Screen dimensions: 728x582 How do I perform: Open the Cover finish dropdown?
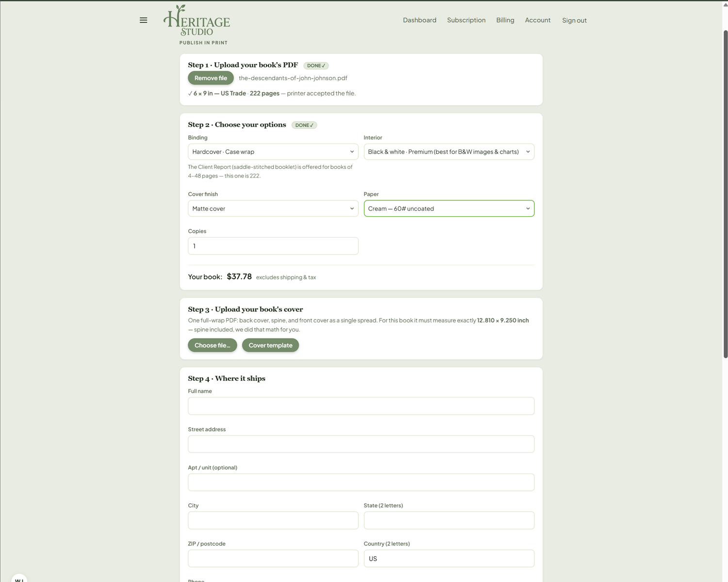coord(273,209)
